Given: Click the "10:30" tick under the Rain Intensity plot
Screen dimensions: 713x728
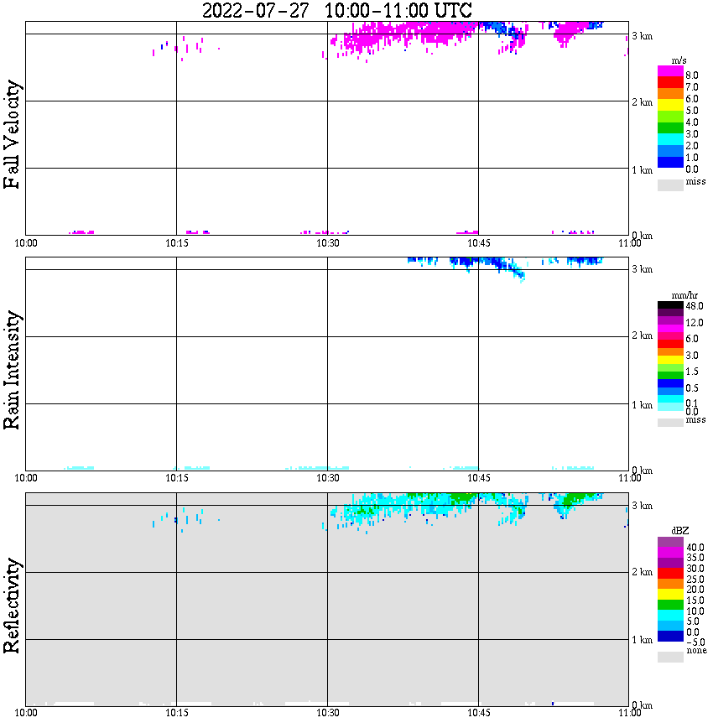Looking at the screenshot, I should [328, 478].
